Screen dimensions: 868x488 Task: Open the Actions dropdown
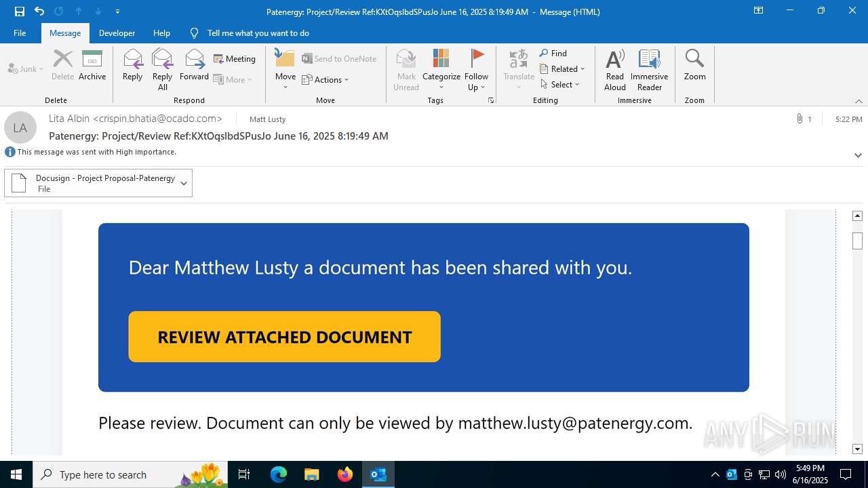(x=325, y=79)
